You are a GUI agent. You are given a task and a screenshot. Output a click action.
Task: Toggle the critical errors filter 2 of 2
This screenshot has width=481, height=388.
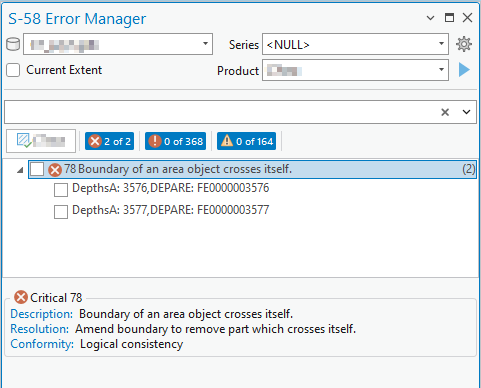[109, 141]
